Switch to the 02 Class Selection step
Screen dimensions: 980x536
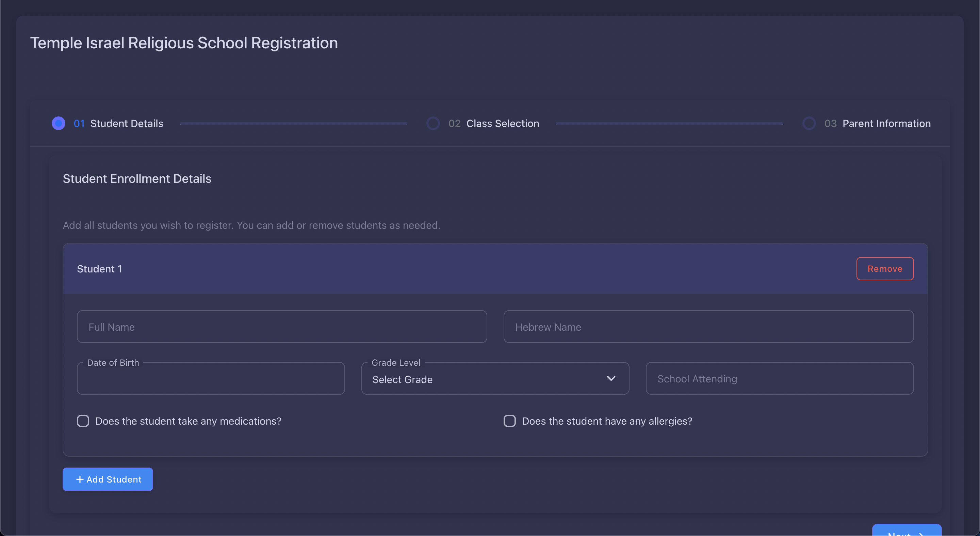pos(502,123)
